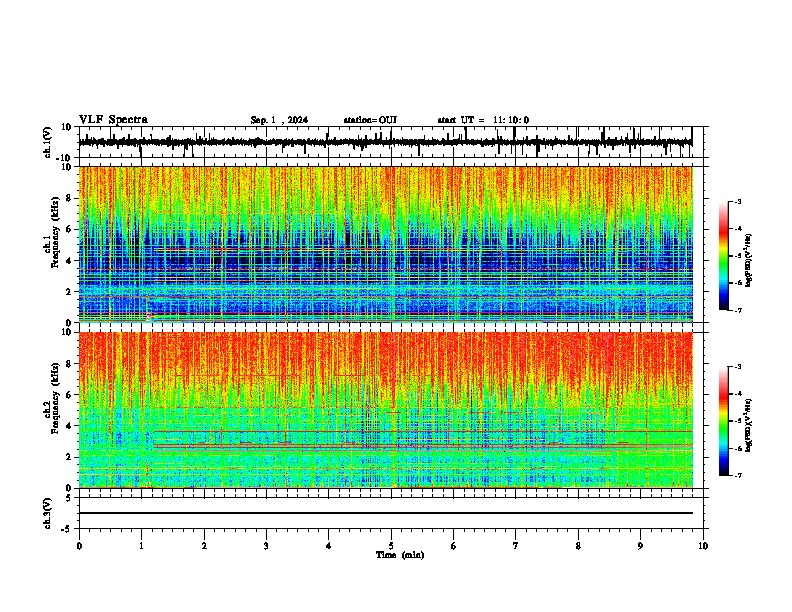Image resolution: width=792 pixels, height=612 pixels.
Task: Click the time axis tick label "3"
Action: pyautogui.click(x=266, y=546)
